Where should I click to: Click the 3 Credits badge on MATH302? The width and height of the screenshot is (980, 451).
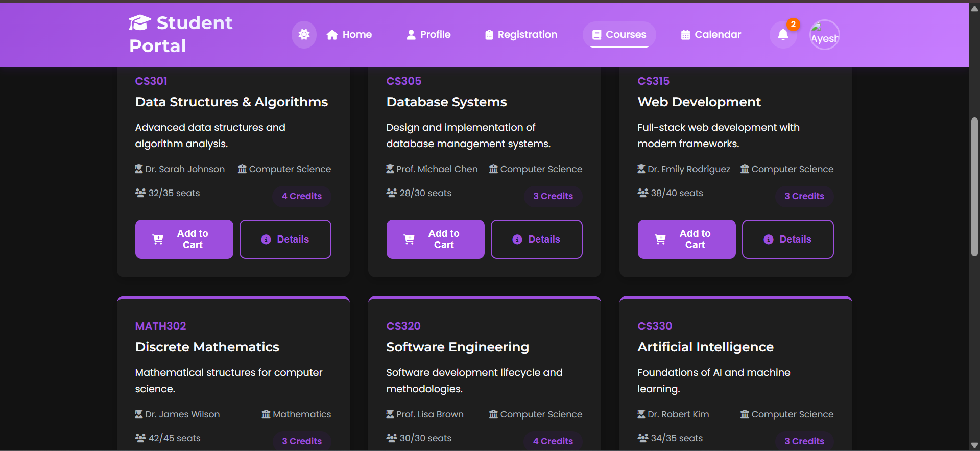tap(302, 441)
